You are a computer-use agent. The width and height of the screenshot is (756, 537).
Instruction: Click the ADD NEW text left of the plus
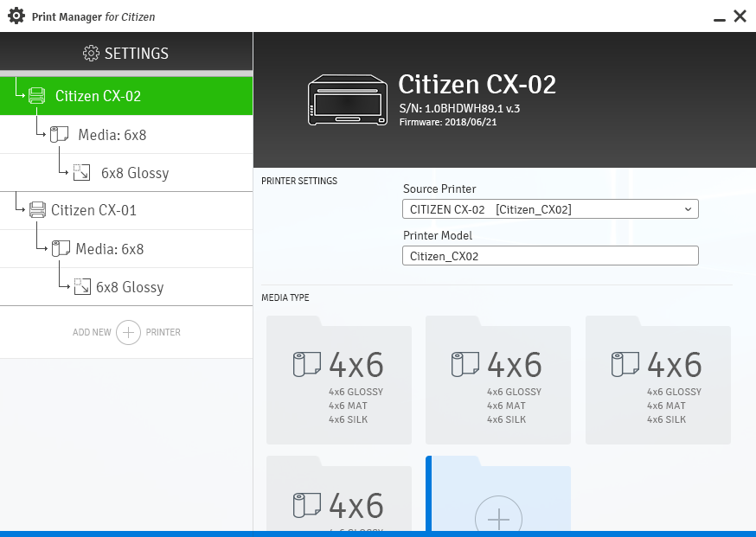coord(92,332)
